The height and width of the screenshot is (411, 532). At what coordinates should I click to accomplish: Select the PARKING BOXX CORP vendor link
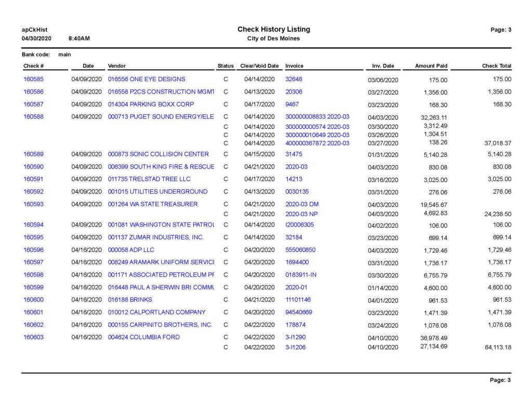click(x=151, y=104)
